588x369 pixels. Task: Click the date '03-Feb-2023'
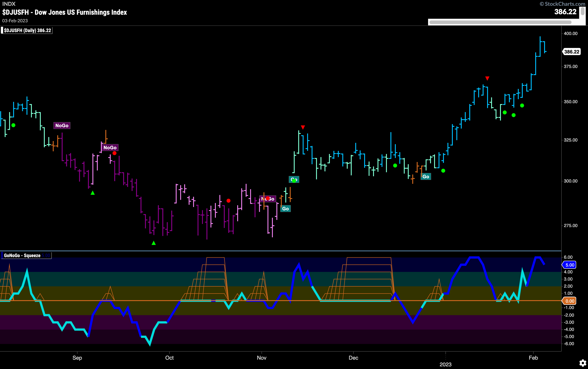15,21
